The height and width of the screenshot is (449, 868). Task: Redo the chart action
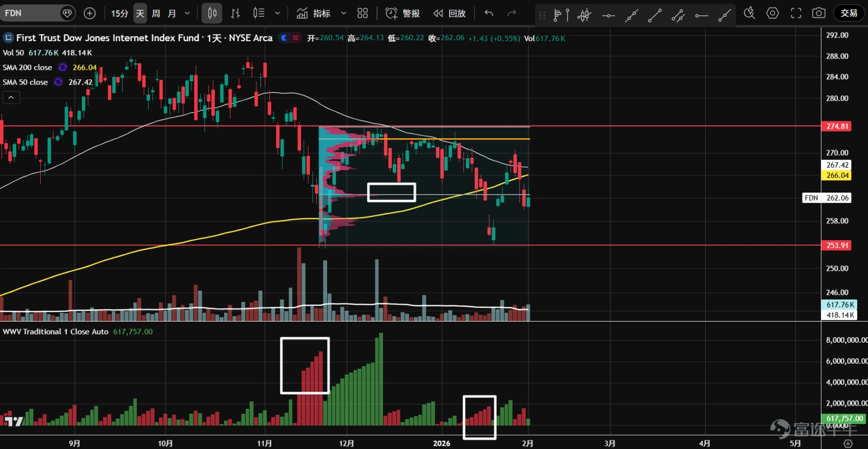coord(512,13)
